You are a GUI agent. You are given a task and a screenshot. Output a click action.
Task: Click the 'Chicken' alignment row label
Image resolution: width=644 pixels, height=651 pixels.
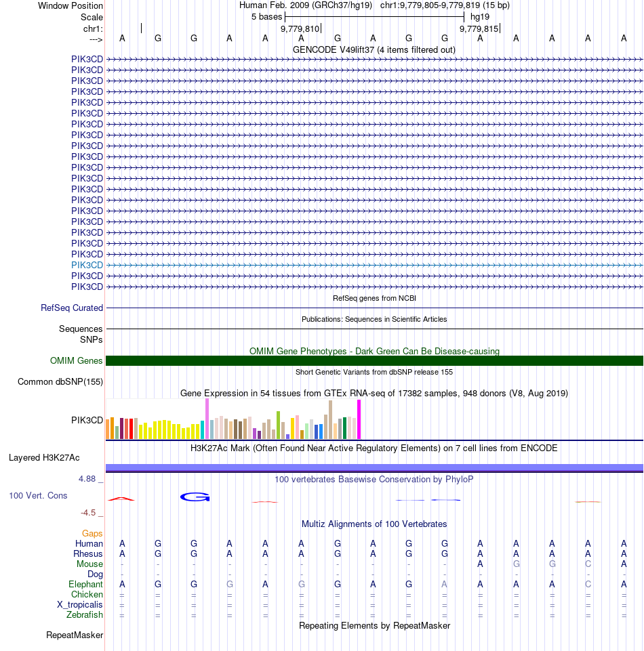click(87, 595)
